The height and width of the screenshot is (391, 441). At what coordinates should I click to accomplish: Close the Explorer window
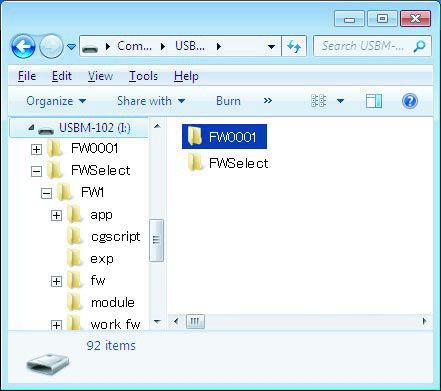coord(415,19)
